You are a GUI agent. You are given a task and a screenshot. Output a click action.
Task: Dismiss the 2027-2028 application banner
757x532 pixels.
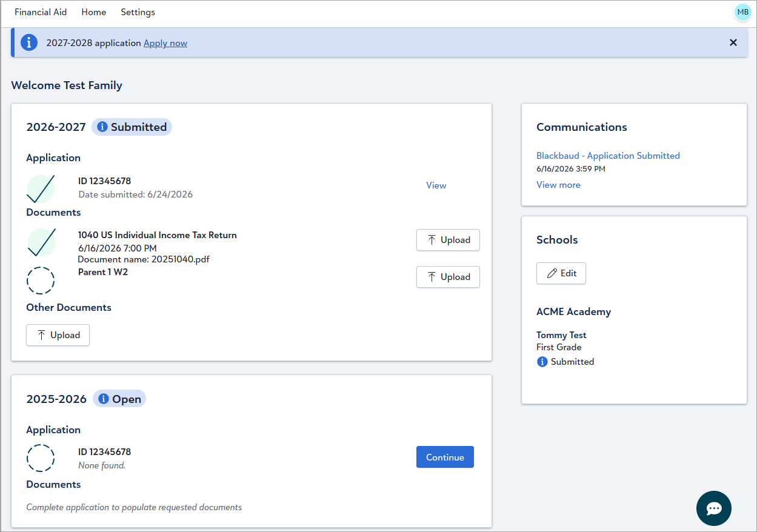733,42
